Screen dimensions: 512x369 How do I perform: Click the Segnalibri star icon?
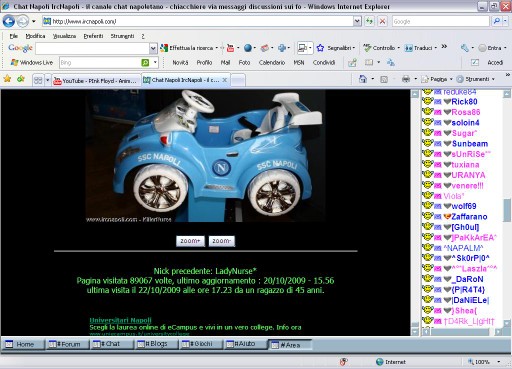coord(320,48)
